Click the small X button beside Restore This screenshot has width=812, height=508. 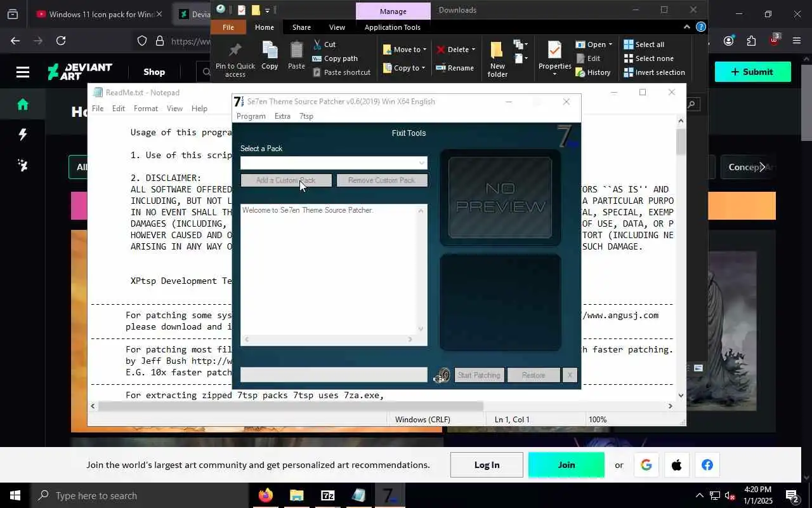570,375
